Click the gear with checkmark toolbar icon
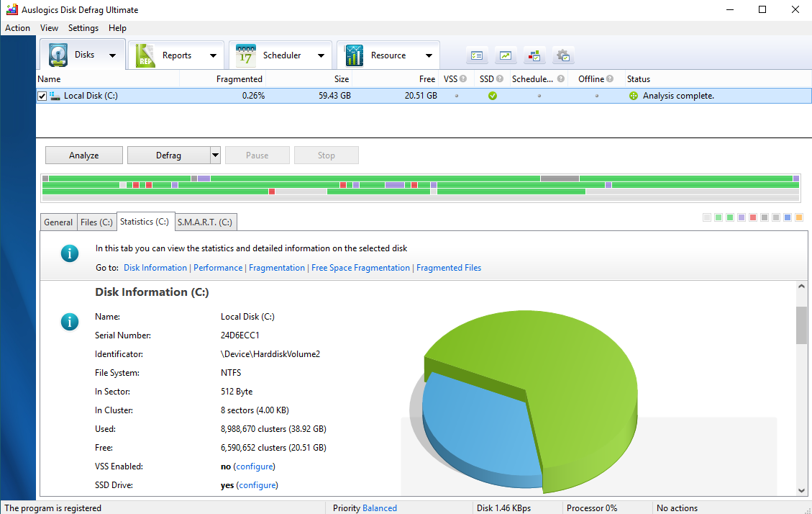Image resolution: width=812 pixels, height=514 pixels. [563, 55]
